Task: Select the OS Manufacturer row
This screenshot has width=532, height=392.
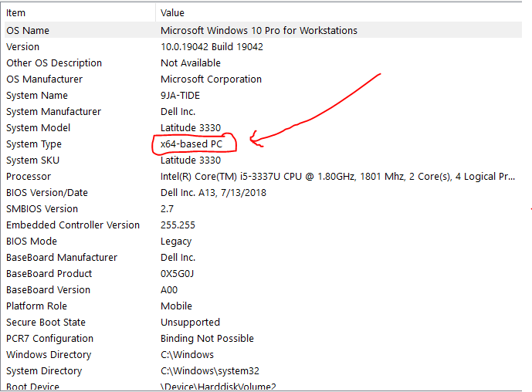Action: [44, 79]
